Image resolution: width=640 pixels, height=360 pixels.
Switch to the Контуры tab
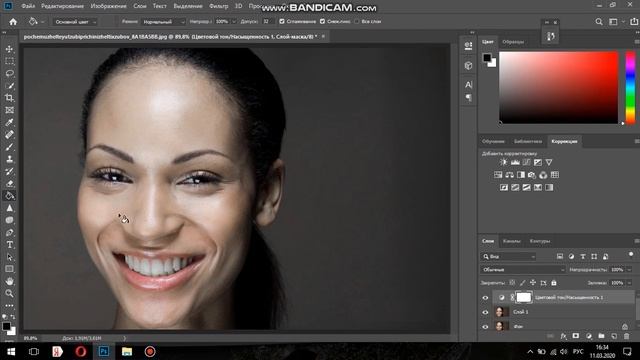(540, 241)
